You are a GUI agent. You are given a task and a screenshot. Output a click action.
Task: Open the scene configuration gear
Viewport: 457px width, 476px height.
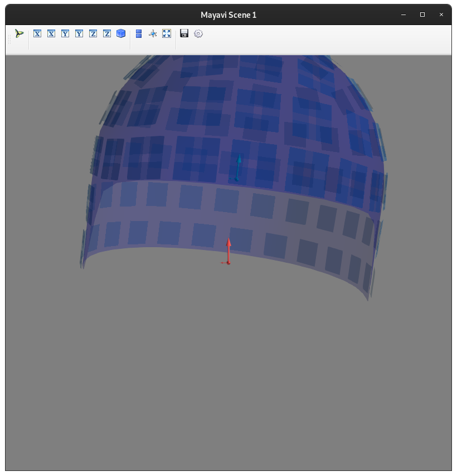198,33
